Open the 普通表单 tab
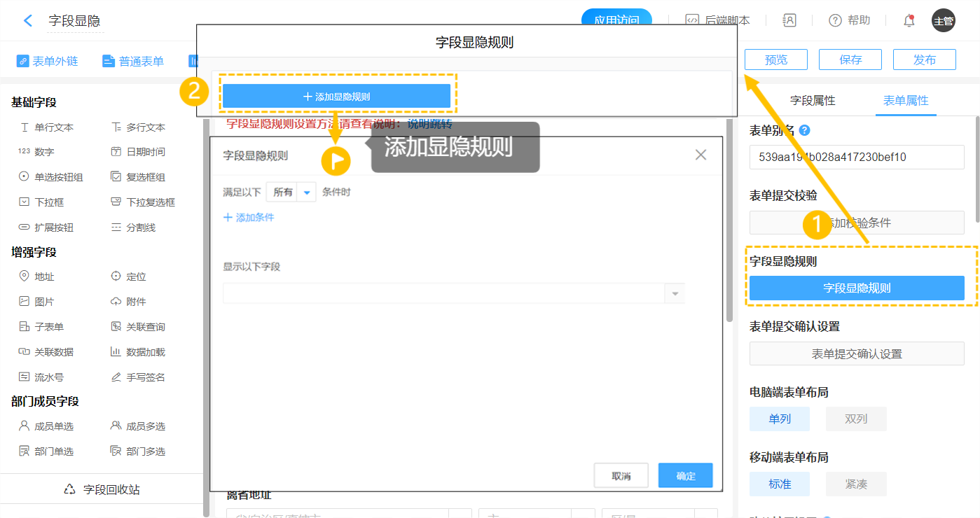 coord(133,61)
